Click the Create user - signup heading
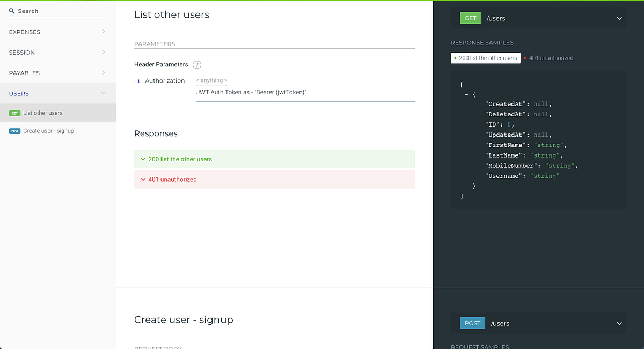The image size is (644, 349). coord(184,320)
